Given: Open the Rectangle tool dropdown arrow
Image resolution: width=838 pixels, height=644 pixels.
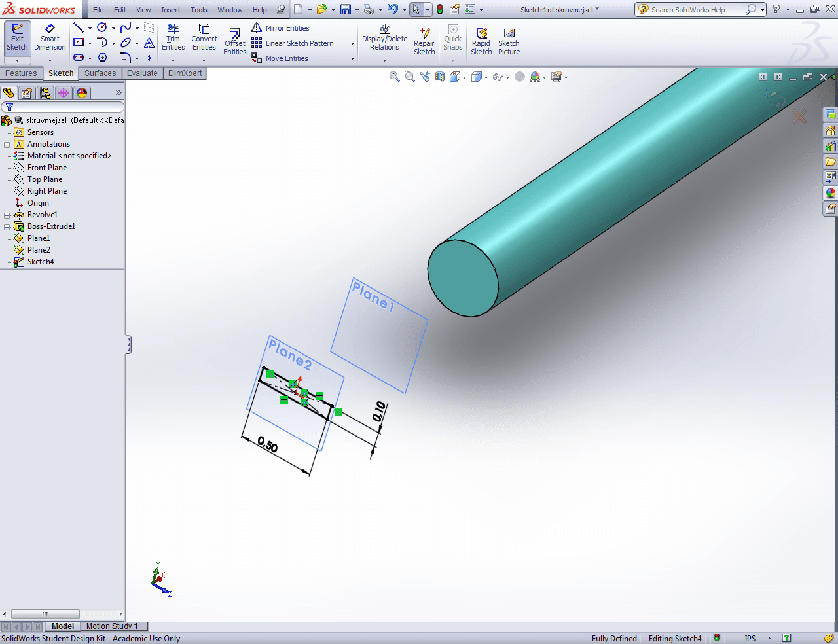Looking at the screenshot, I should pyautogui.click(x=90, y=43).
